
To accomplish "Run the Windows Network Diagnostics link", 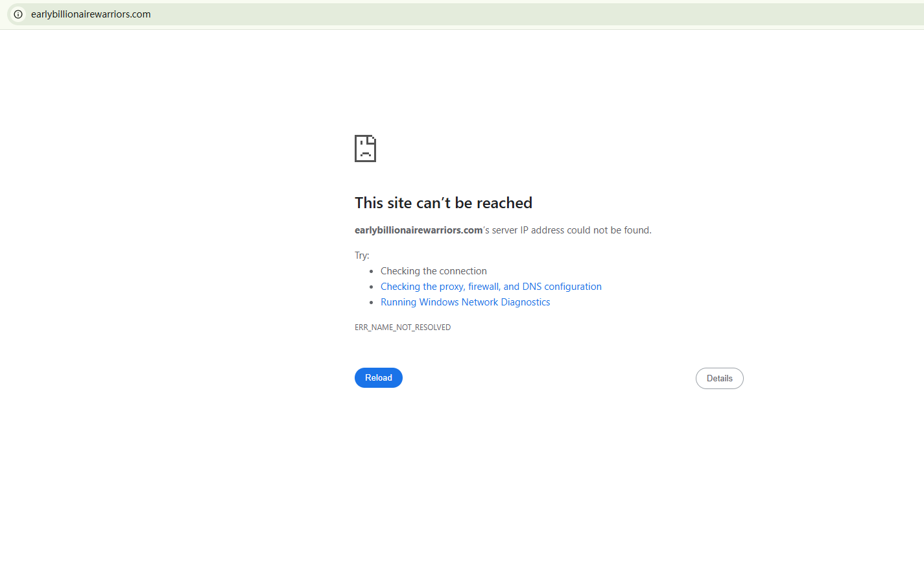I will (x=465, y=302).
